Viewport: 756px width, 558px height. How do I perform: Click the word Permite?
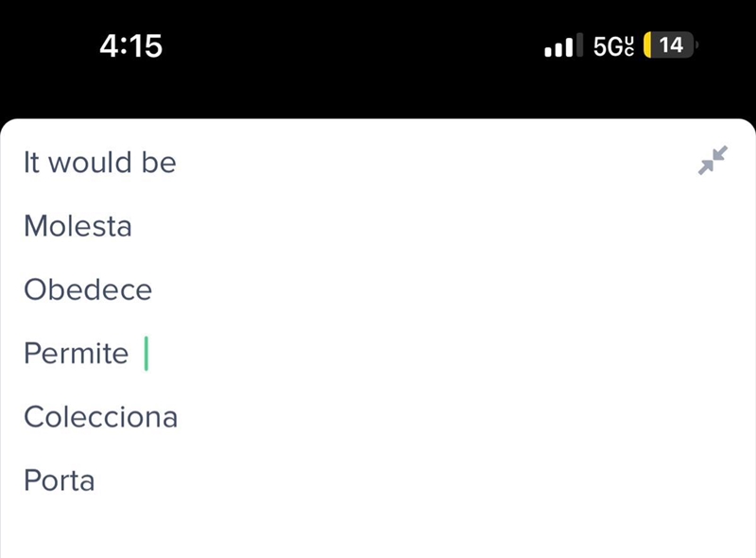(77, 354)
